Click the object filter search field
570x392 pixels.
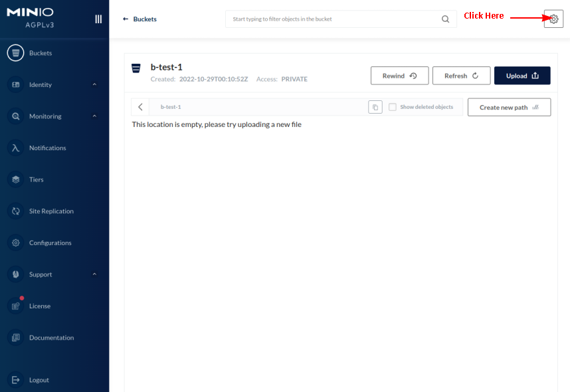(332, 19)
